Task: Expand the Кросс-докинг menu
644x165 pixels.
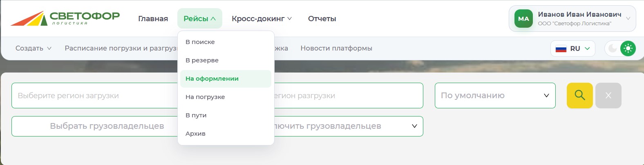Action: pyautogui.click(x=262, y=19)
